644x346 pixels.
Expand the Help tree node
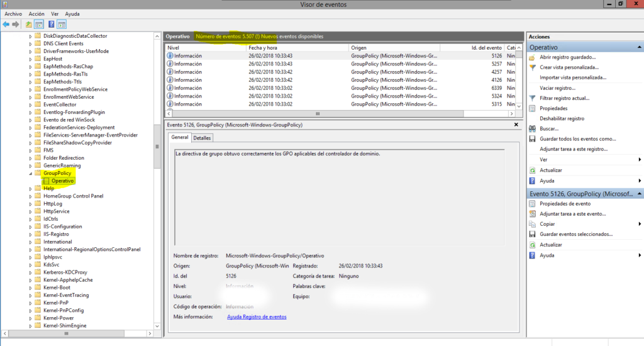pyautogui.click(x=30, y=189)
